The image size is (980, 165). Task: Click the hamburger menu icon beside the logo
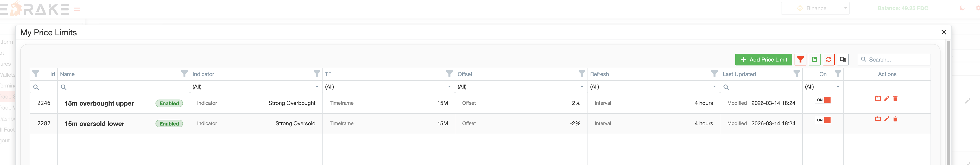pos(77,9)
